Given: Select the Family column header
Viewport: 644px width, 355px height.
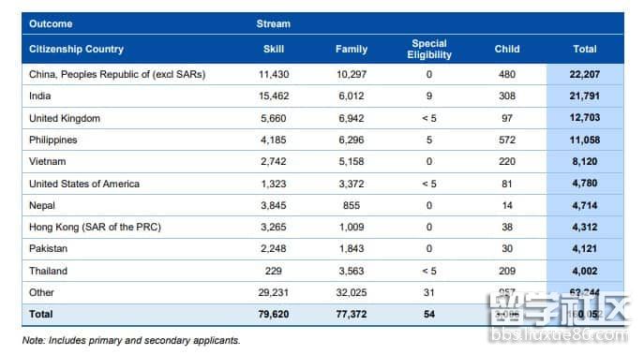Looking at the screenshot, I should coord(352,49).
